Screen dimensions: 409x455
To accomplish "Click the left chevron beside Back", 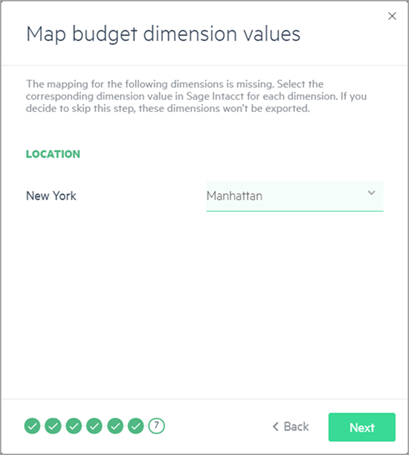I will click(275, 427).
